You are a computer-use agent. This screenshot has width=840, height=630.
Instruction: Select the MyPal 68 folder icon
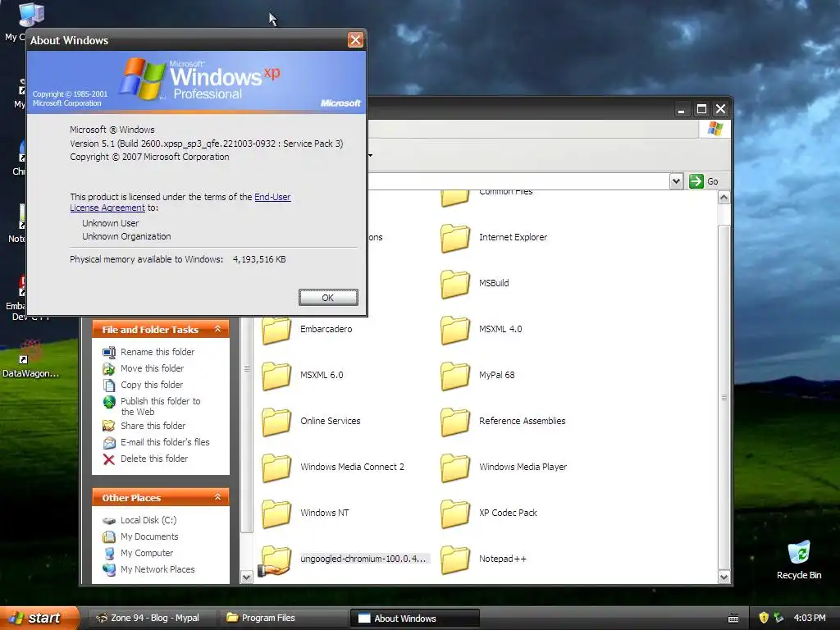(x=455, y=376)
